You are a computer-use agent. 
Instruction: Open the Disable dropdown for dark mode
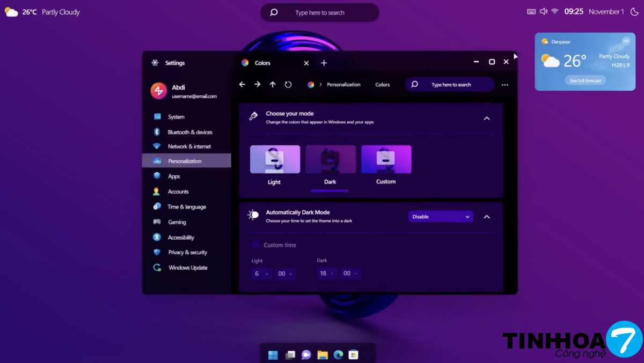pos(441,217)
